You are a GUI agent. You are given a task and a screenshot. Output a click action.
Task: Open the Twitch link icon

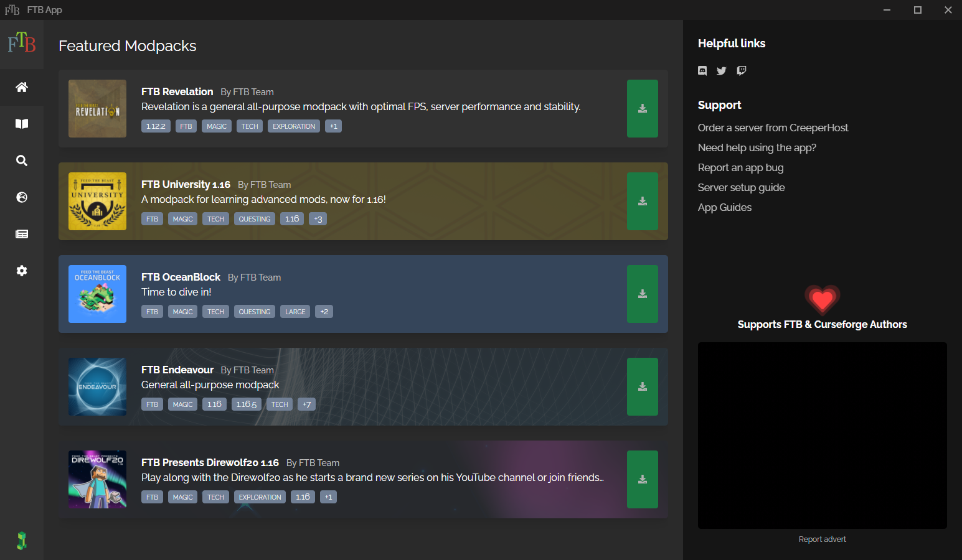[x=742, y=71]
